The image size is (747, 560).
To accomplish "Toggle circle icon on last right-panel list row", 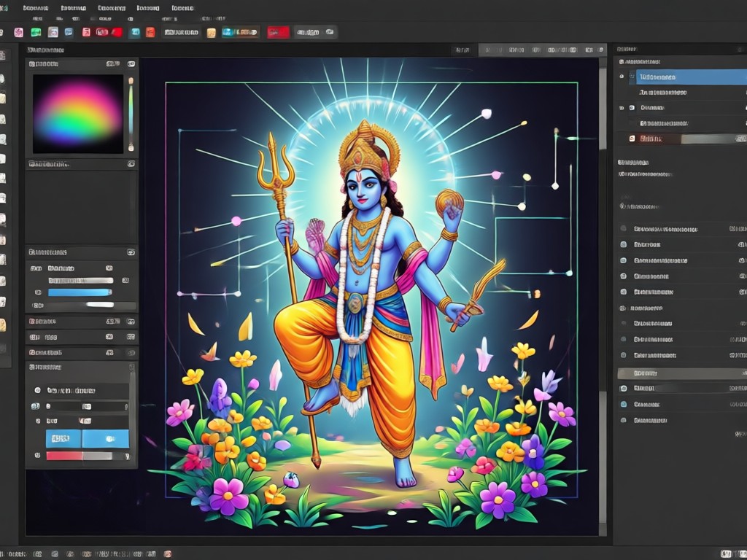I will (x=623, y=421).
